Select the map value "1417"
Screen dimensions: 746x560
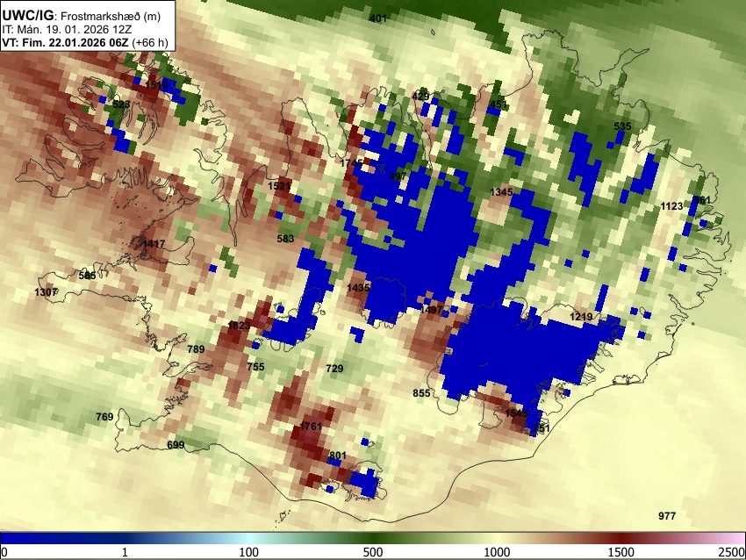(154, 244)
